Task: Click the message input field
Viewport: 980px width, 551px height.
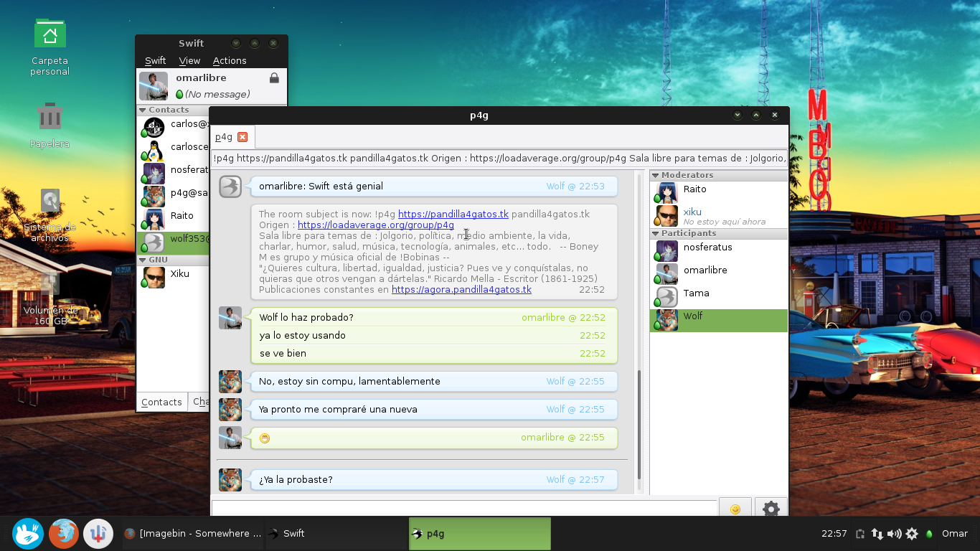Action: point(464,508)
